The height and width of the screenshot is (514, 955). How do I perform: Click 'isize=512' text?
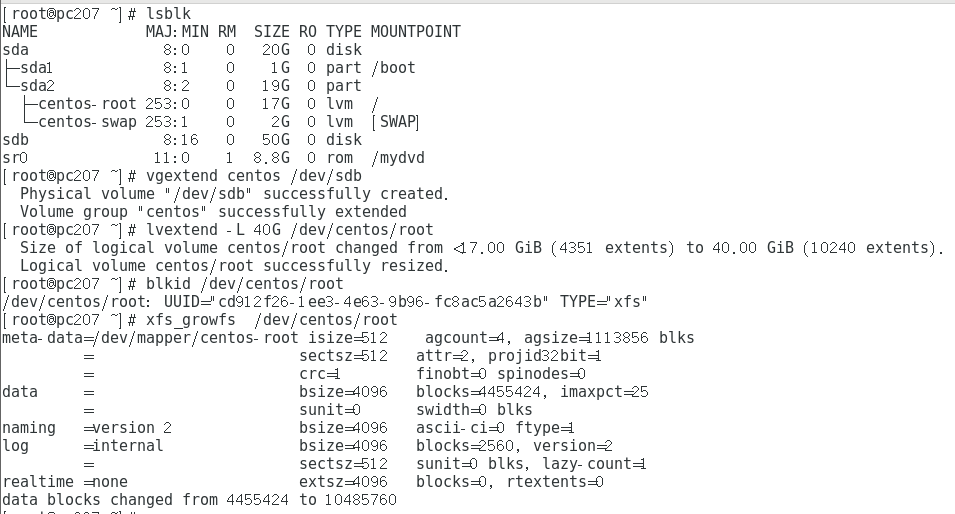pos(348,338)
